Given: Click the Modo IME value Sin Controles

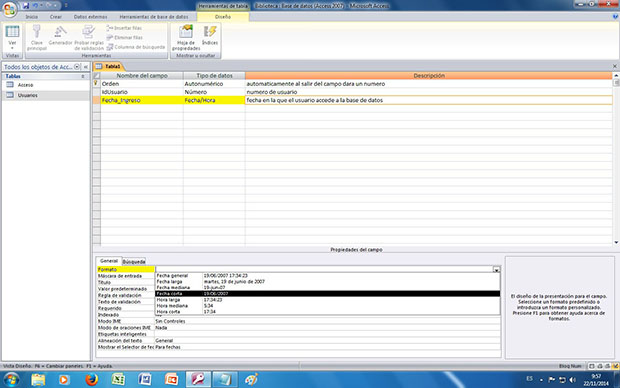Looking at the screenshot, I should point(170,322).
